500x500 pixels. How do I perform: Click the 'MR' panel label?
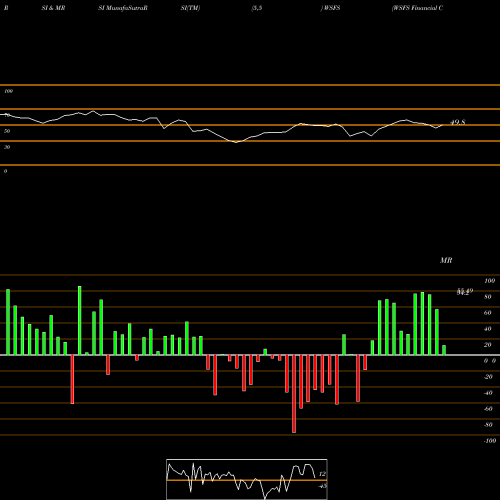[x=446, y=260]
